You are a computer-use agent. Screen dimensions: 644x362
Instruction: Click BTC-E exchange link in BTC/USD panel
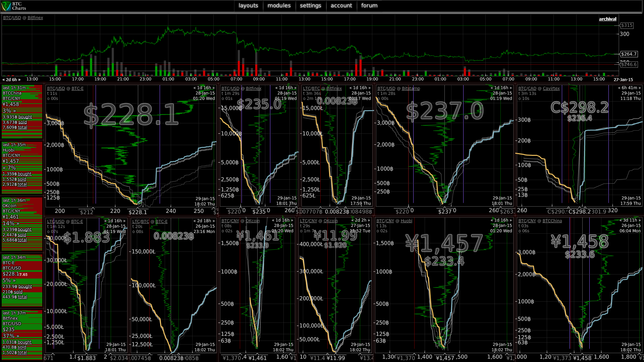(77, 88)
